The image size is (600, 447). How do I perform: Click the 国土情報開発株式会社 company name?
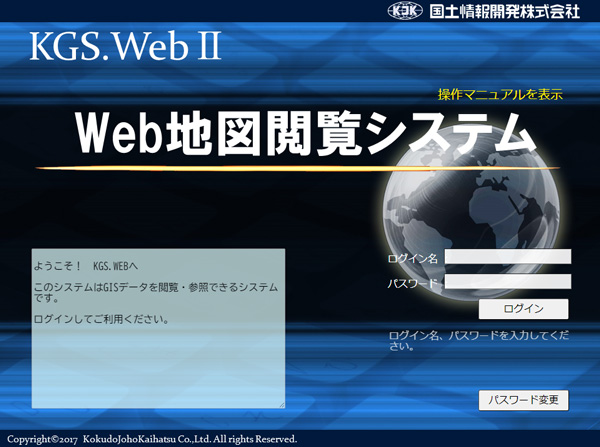tap(505, 11)
